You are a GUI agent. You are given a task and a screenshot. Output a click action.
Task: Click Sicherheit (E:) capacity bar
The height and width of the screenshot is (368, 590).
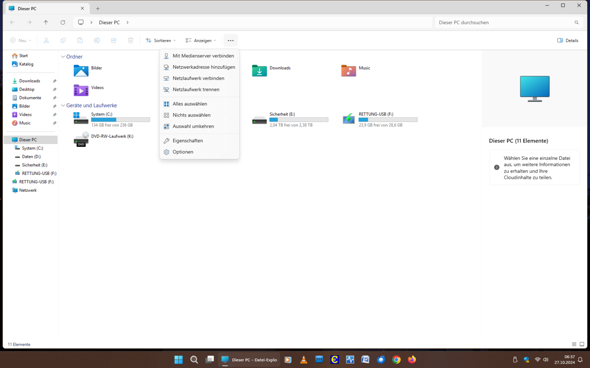tap(299, 120)
